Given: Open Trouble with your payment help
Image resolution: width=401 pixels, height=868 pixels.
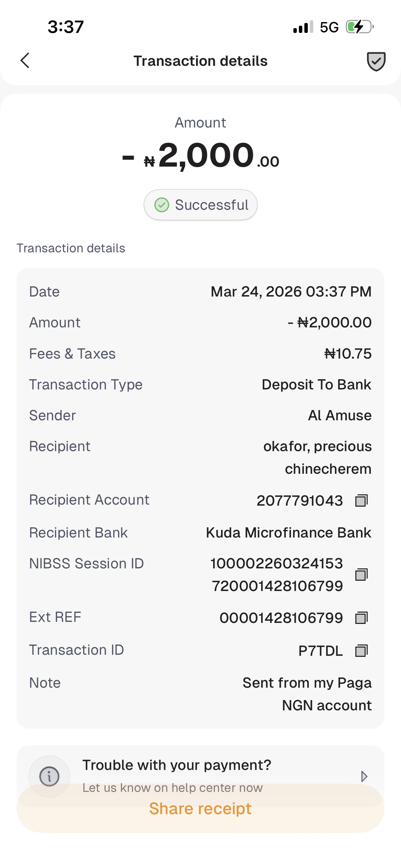Looking at the screenshot, I should click(x=177, y=765).
